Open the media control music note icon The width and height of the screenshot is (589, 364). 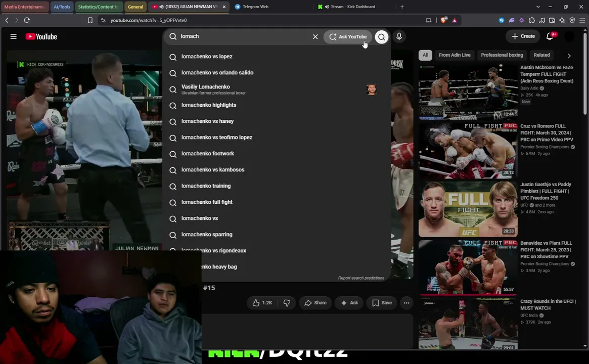pos(542,20)
